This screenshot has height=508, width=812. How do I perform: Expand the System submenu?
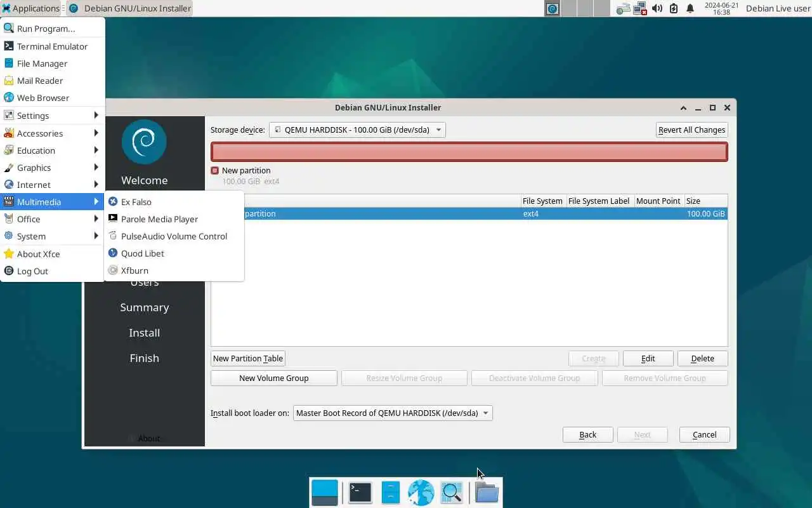(53, 236)
